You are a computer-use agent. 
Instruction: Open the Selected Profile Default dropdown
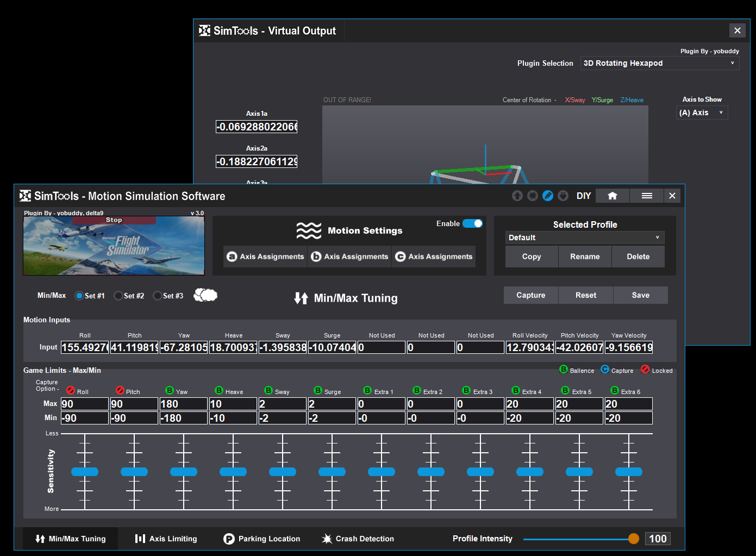(585, 238)
